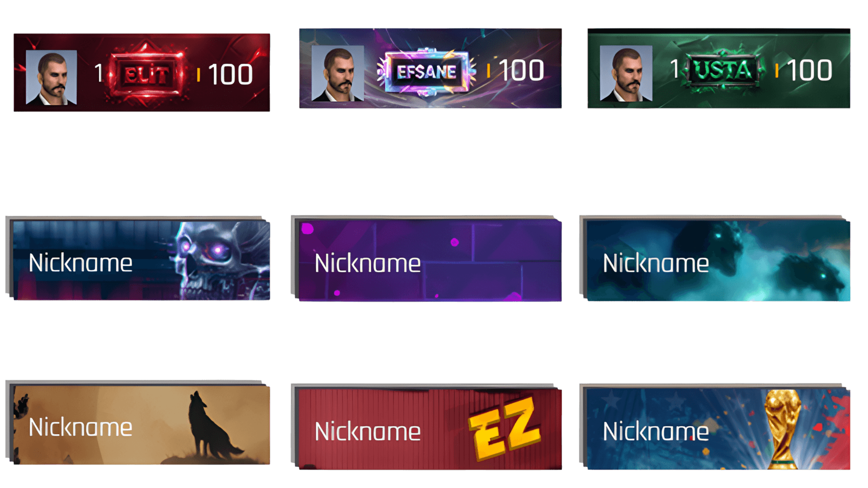Click Nickname text on red EZ banner
Image resolution: width=868 pixels, height=488 pixels.
click(368, 432)
